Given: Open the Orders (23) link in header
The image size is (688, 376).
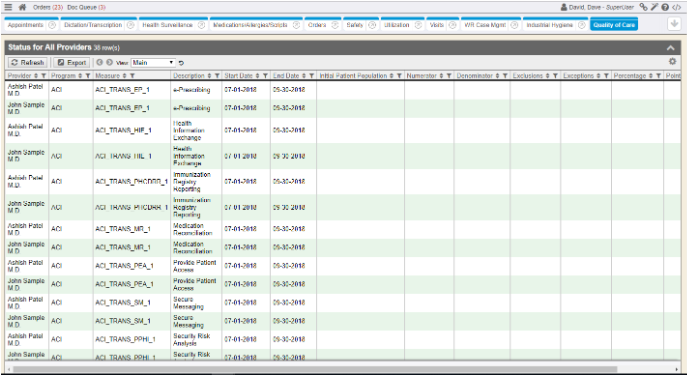Looking at the screenshot, I should (48, 7).
